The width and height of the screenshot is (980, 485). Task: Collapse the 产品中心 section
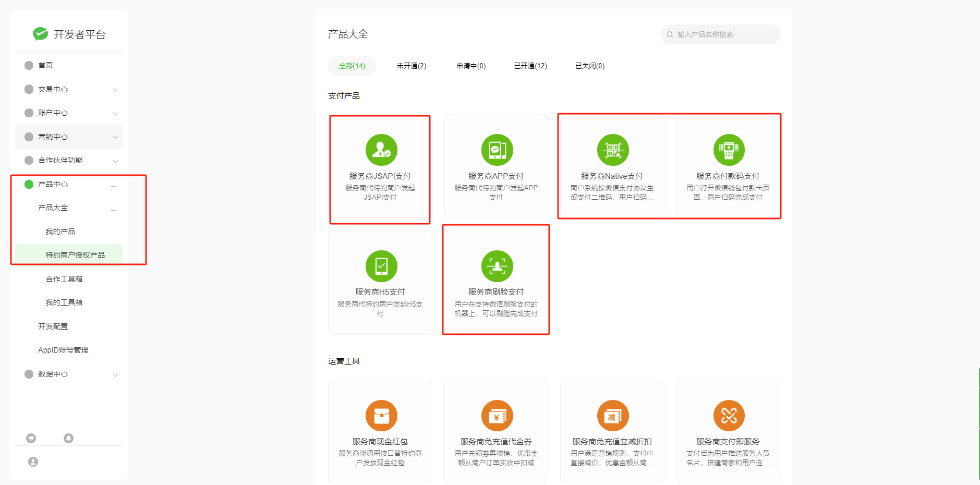pos(113,186)
